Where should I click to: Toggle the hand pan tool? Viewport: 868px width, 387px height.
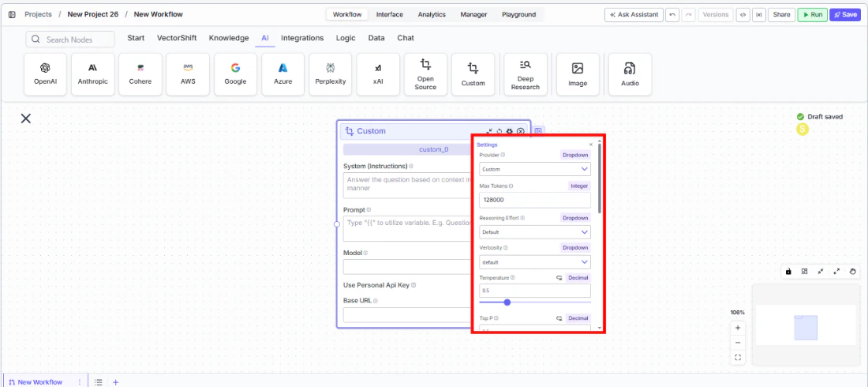853,271
